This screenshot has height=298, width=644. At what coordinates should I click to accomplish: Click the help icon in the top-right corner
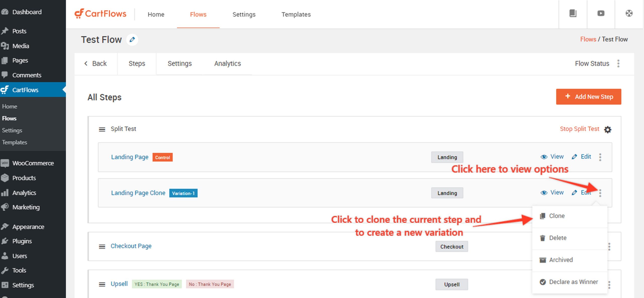pyautogui.click(x=629, y=13)
